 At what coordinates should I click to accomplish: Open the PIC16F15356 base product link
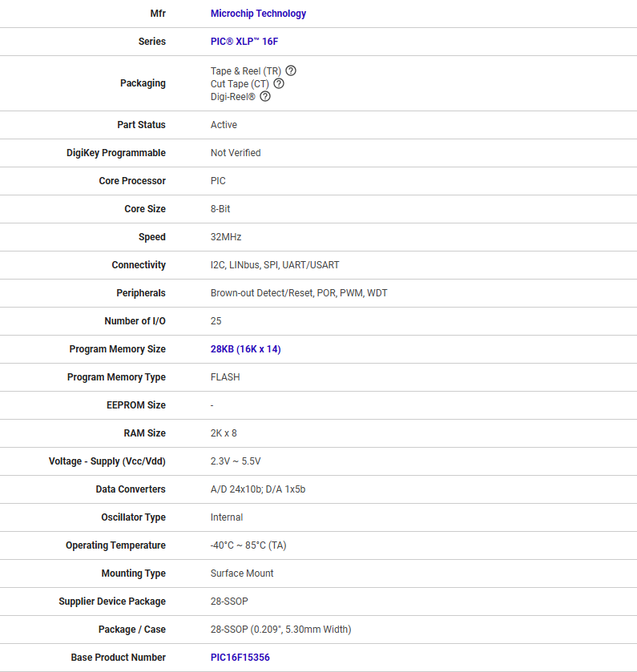[240, 657]
